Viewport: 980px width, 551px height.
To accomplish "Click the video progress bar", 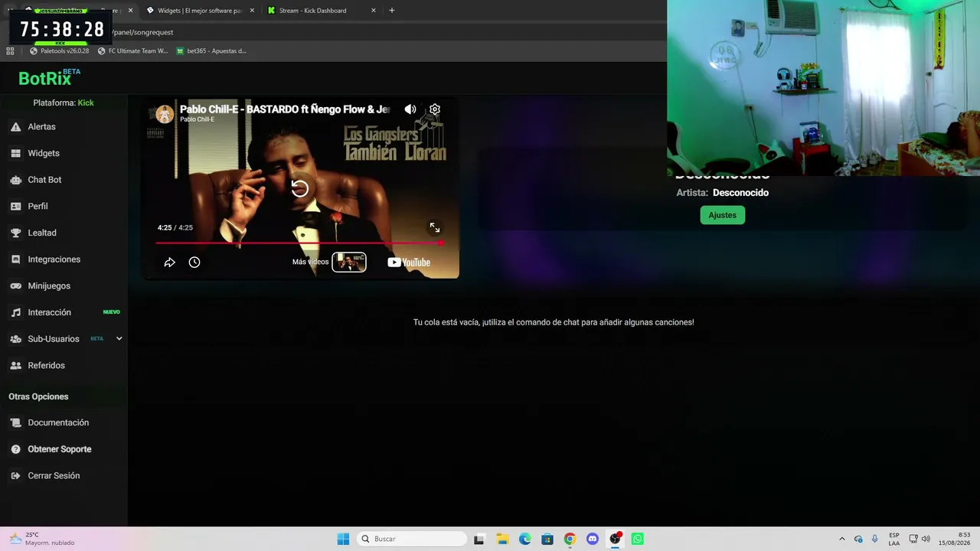I will (300, 243).
